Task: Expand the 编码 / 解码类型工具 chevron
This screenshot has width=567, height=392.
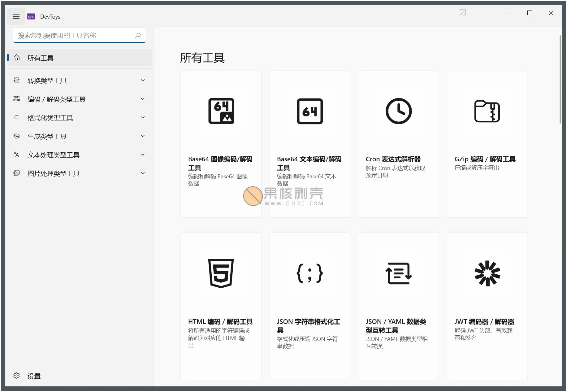Action: tap(143, 99)
